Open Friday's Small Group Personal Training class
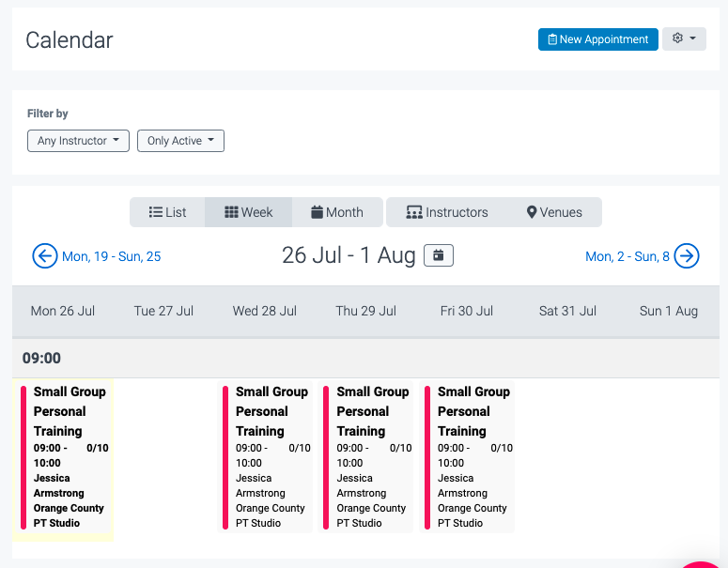 467,457
